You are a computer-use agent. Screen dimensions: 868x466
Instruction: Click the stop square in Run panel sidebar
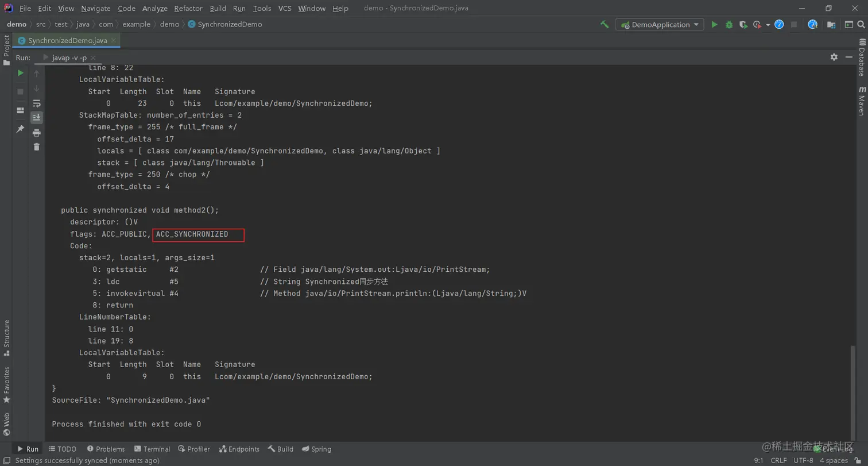coord(20,91)
